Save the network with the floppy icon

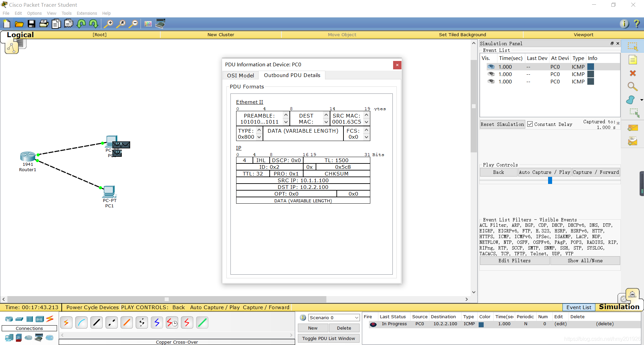click(x=32, y=24)
